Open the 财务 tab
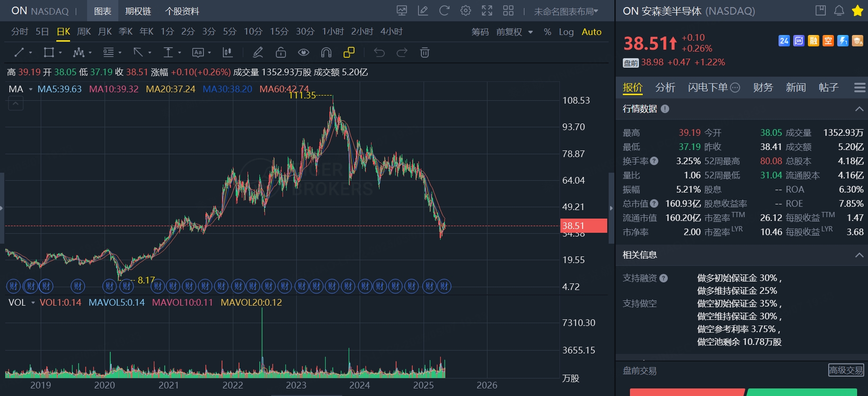The width and height of the screenshot is (868, 396). click(763, 88)
